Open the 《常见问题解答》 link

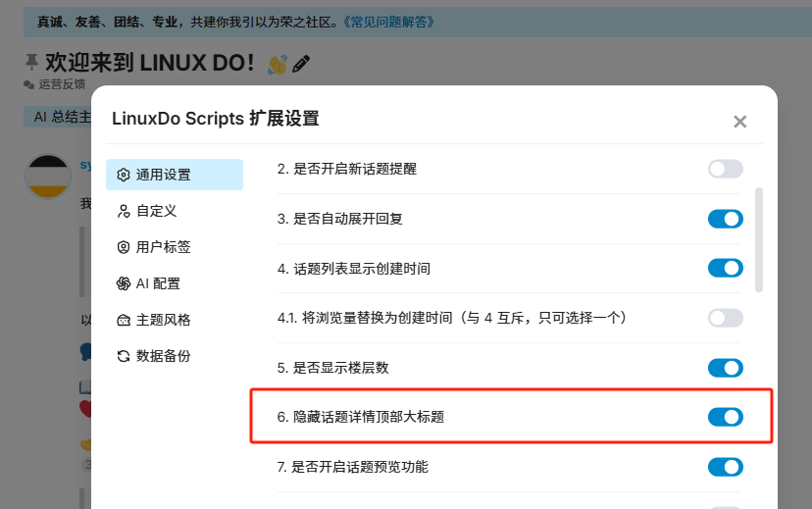point(388,22)
